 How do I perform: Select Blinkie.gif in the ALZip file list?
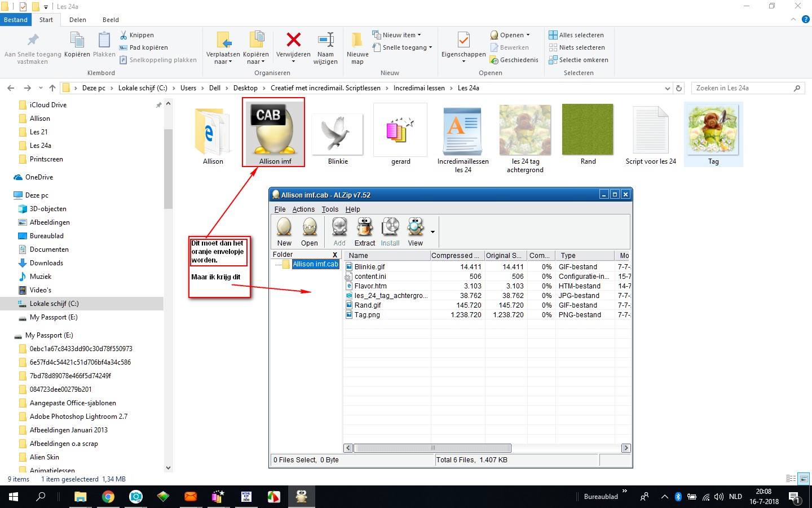click(370, 267)
